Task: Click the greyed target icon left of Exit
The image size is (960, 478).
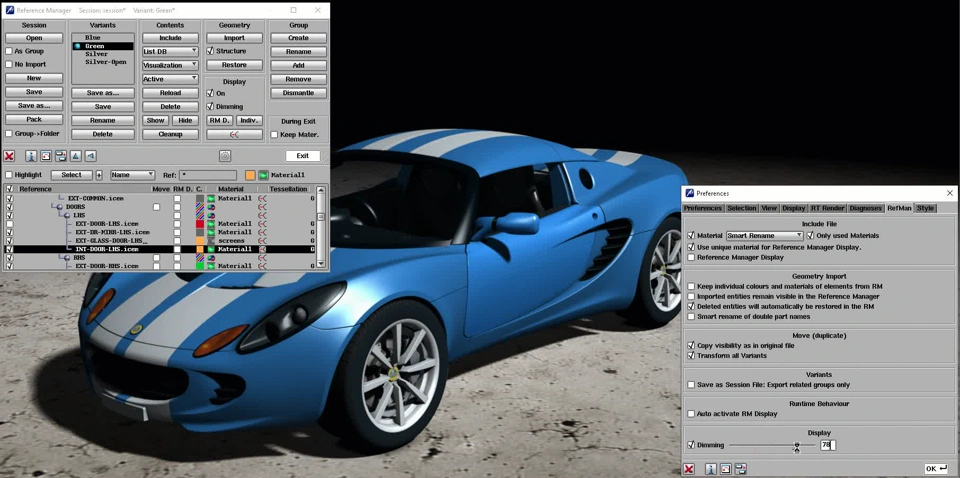Action: tap(225, 156)
